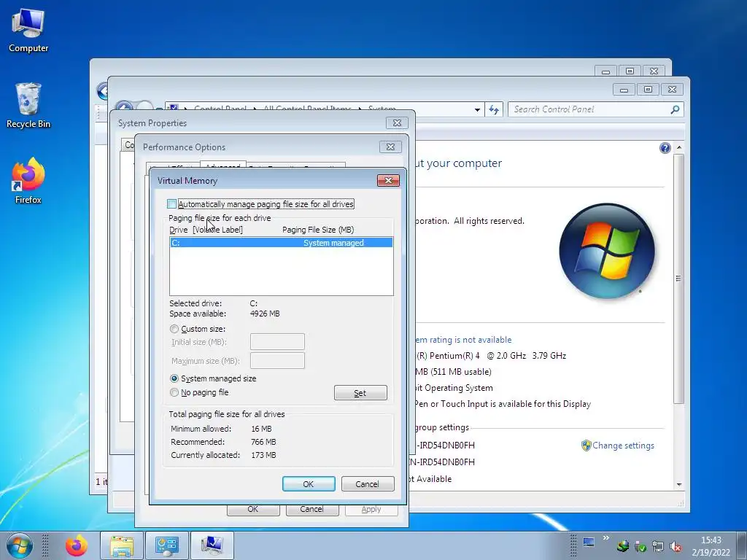Click the Apply button in Performance Options
747x560 pixels.
click(x=371, y=510)
